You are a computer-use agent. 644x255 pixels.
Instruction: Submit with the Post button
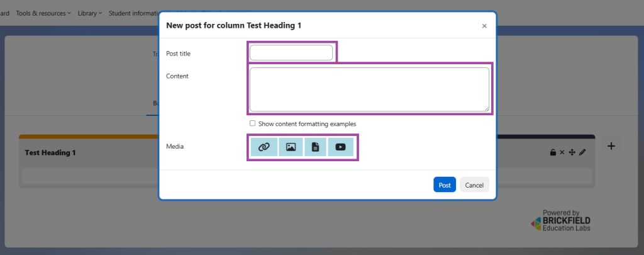coord(445,185)
